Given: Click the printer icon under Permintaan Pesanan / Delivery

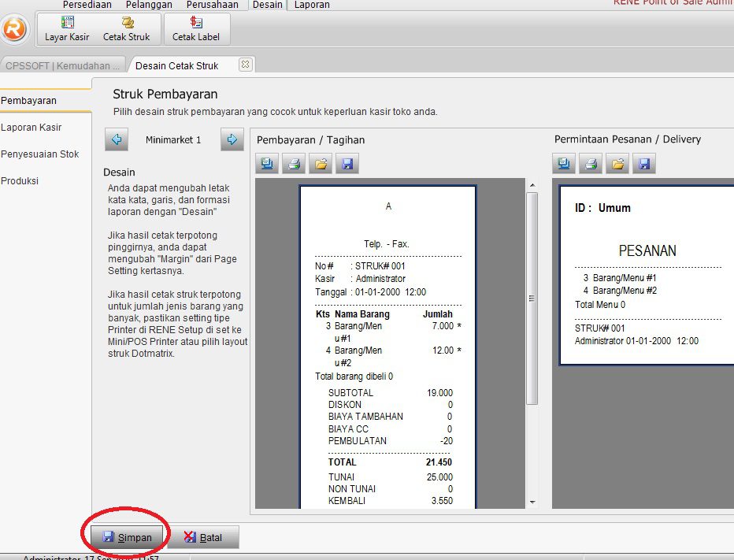Looking at the screenshot, I should point(591,163).
